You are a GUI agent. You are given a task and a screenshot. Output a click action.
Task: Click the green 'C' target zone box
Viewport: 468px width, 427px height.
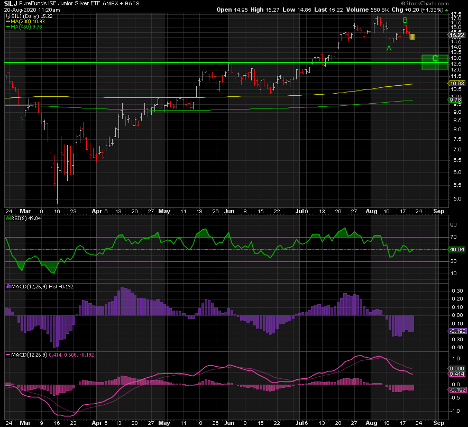point(435,62)
